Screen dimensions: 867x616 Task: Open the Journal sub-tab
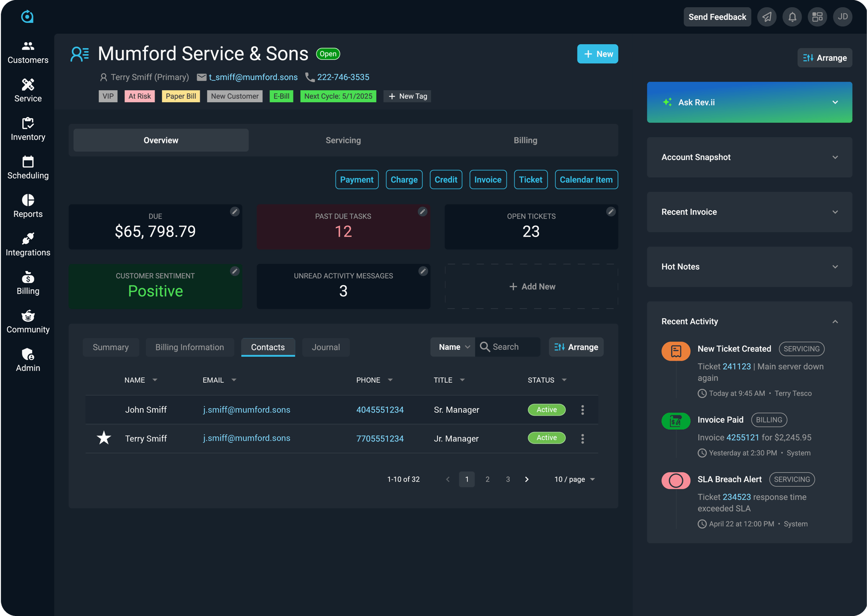coord(326,347)
